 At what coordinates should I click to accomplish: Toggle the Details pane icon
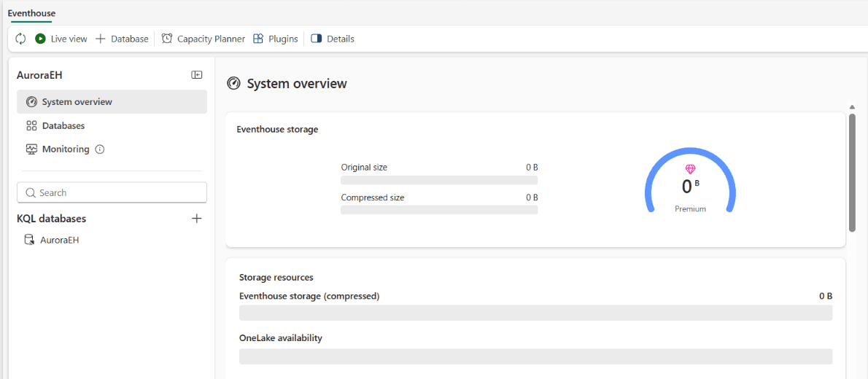[316, 39]
